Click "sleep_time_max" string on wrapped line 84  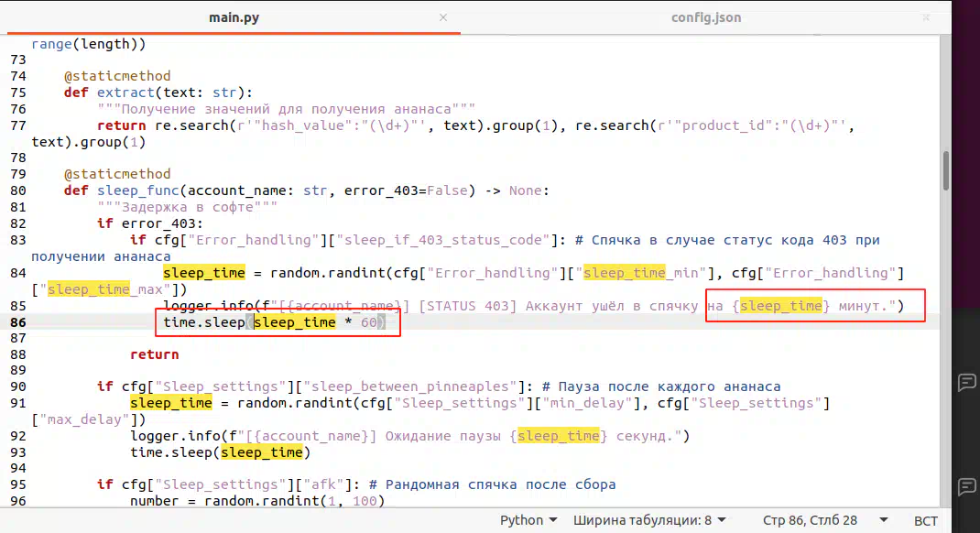[x=105, y=289]
